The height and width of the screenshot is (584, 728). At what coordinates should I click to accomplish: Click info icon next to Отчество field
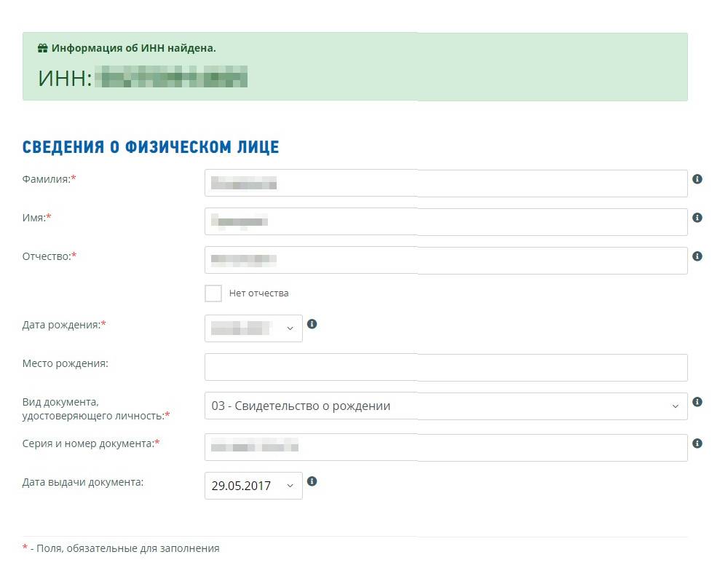(x=697, y=256)
